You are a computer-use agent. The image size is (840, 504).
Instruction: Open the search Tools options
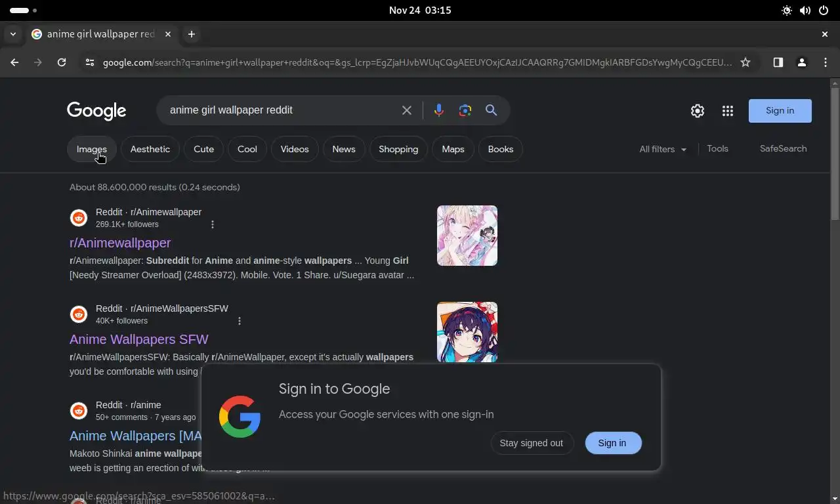tap(718, 149)
